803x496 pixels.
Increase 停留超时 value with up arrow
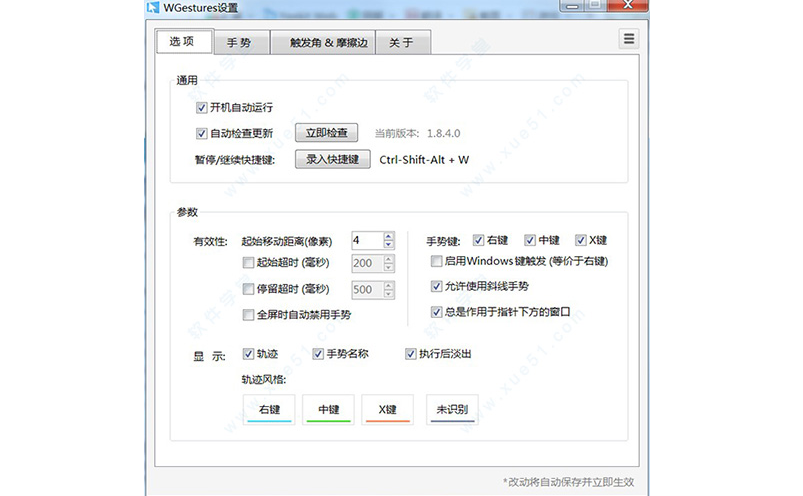tap(389, 286)
